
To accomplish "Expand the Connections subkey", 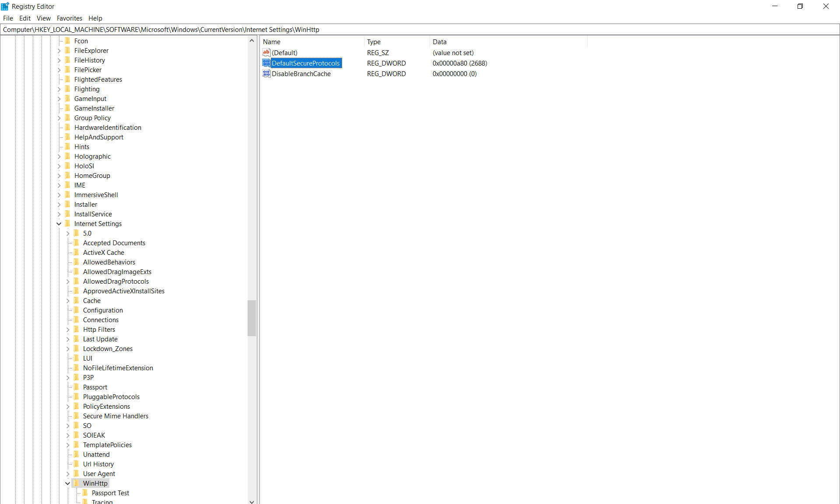I will click(x=68, y=320).
